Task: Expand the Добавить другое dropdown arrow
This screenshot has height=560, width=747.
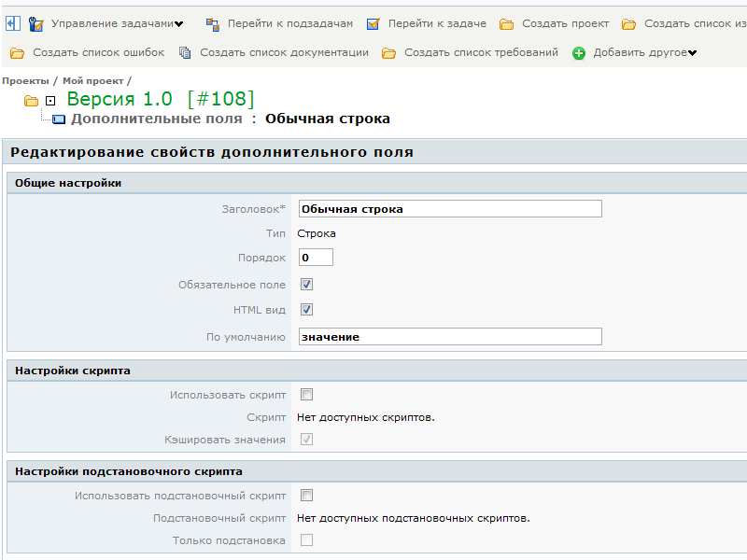Action: click(693, 53)
